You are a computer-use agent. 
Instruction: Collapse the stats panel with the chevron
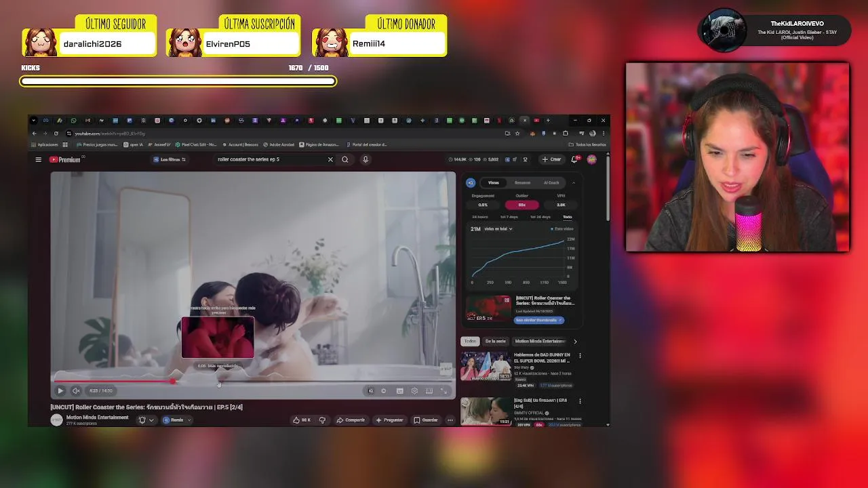coord(574,182)
